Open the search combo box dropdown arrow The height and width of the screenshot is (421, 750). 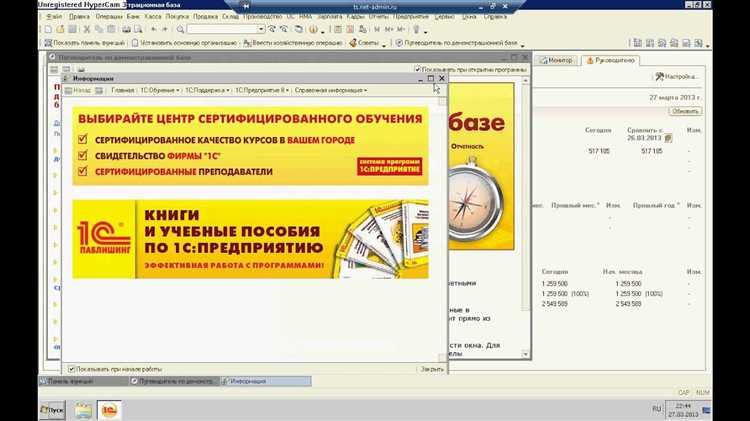coord(261,29)
